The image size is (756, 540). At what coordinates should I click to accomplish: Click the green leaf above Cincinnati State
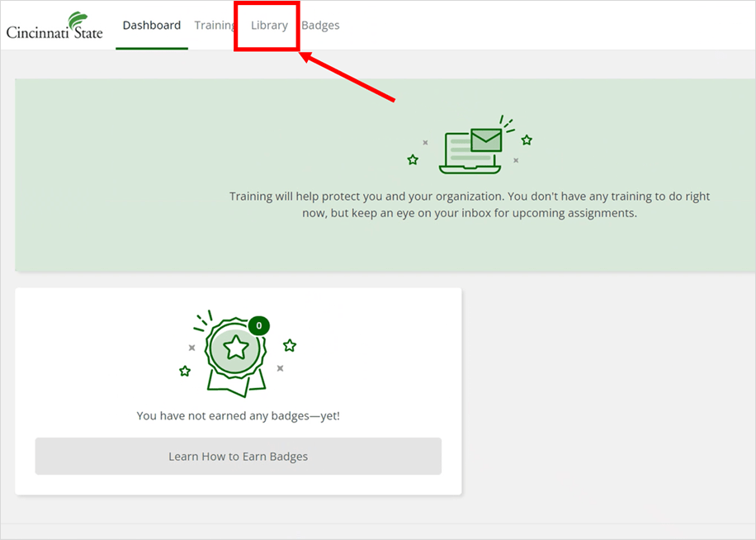coord(78,20)
